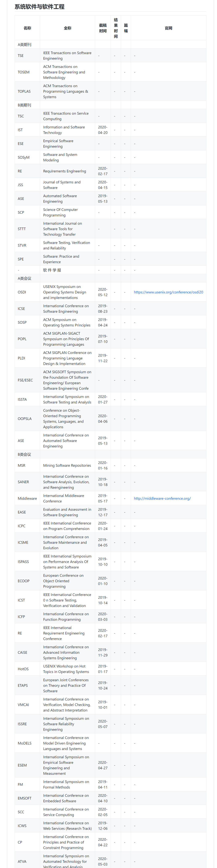Click the 系统软件与软件工程 page heading
The width and height of the screenshot is (217, 868).
[39, 7]
